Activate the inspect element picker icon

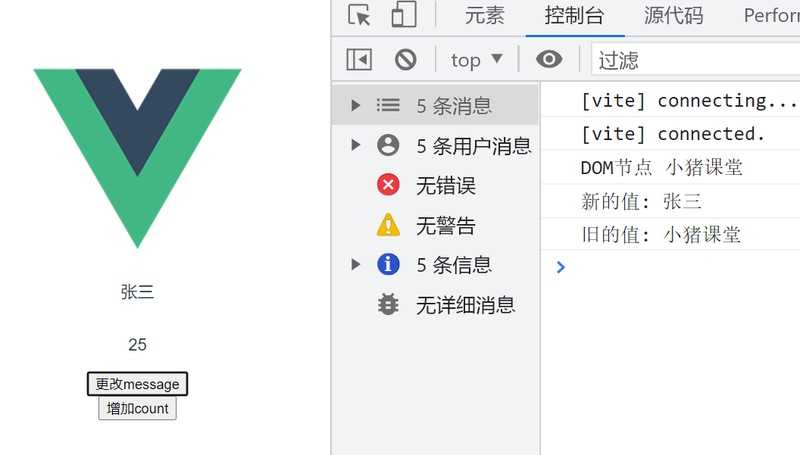[359, 15]
